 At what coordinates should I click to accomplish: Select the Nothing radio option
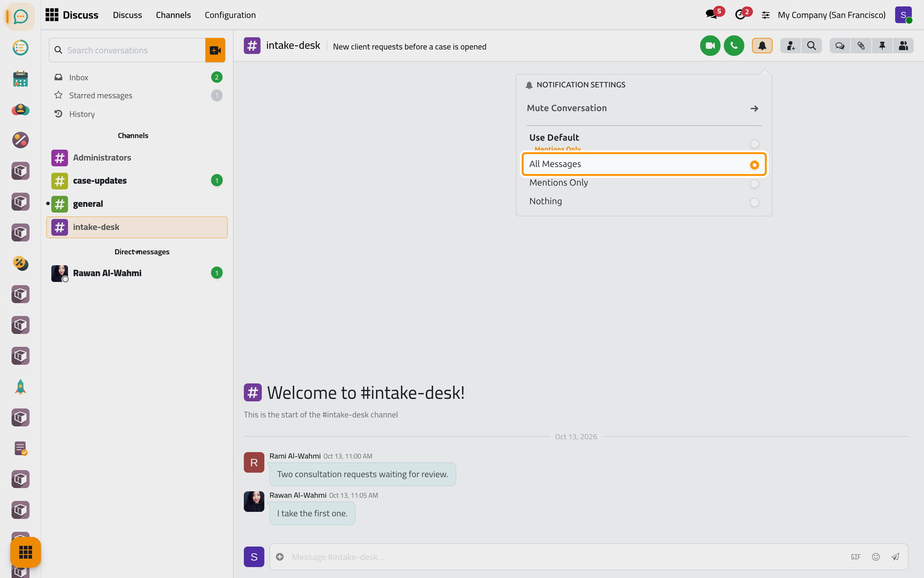(x=754, y=202)
